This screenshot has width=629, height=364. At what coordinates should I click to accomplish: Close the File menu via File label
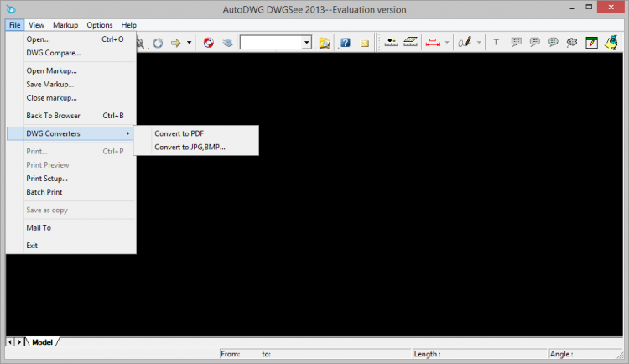coord(15,25)
